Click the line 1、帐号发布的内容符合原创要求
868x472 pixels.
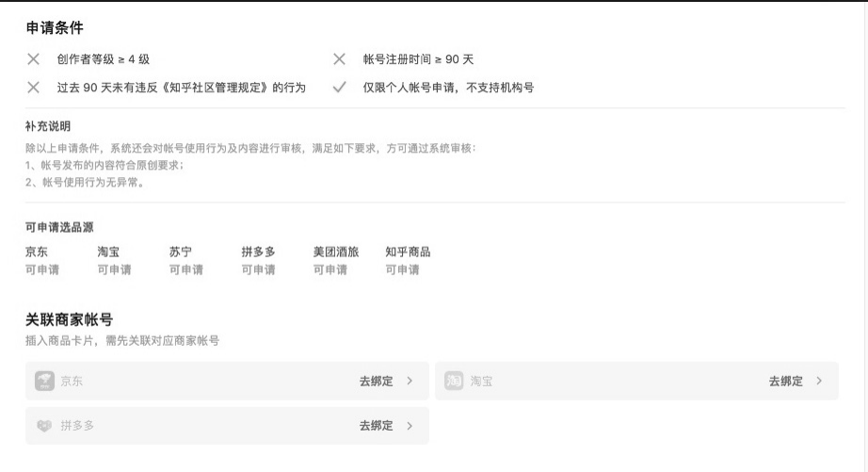click(104, 165)
